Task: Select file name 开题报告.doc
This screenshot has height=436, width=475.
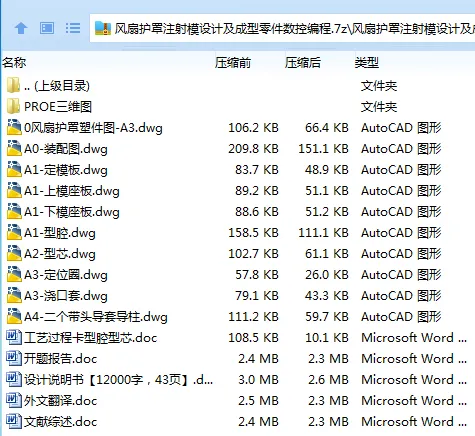Action: 60,359
